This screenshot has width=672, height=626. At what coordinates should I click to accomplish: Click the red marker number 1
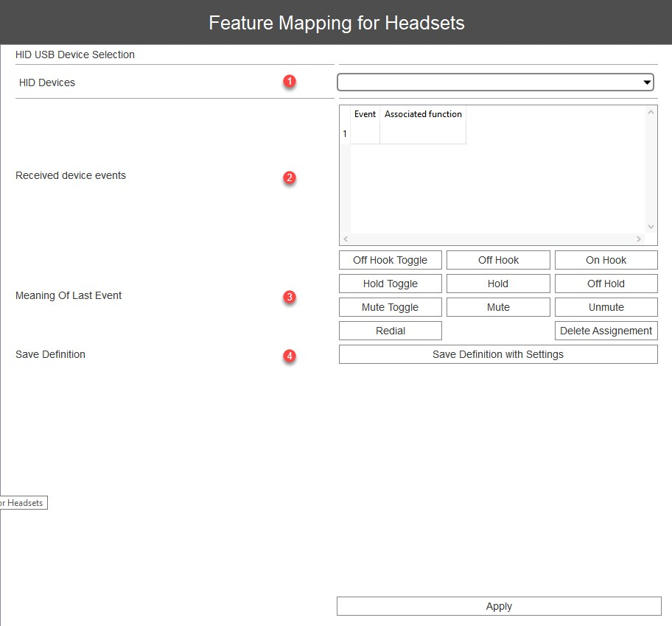[x=290, y=82]
